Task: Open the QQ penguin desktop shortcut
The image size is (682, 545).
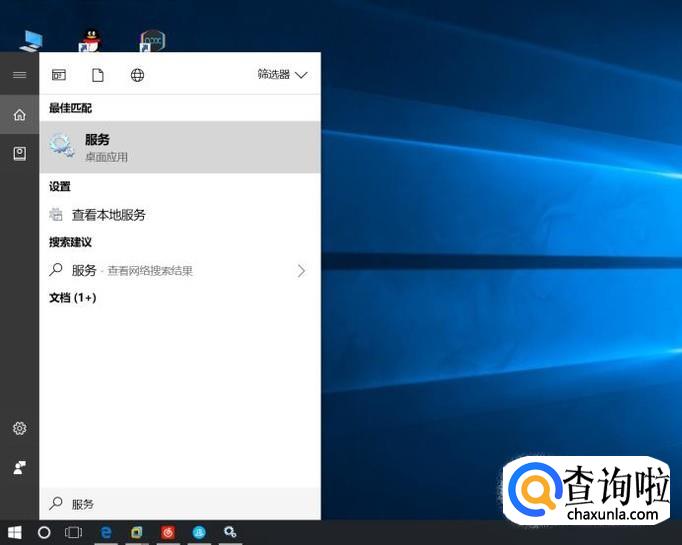Action: (91, 40)
